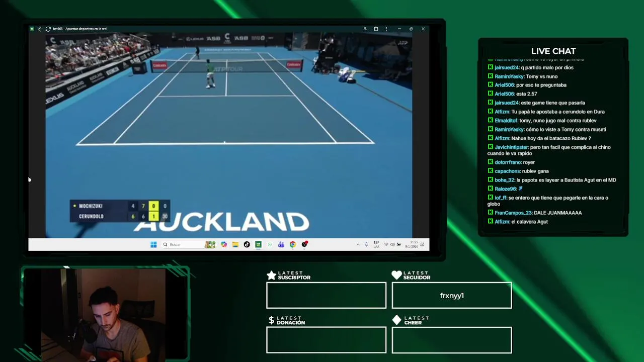The image size is (644, 362).
Task: Click the microphone tray icon
Action: [x=366, y=244]
